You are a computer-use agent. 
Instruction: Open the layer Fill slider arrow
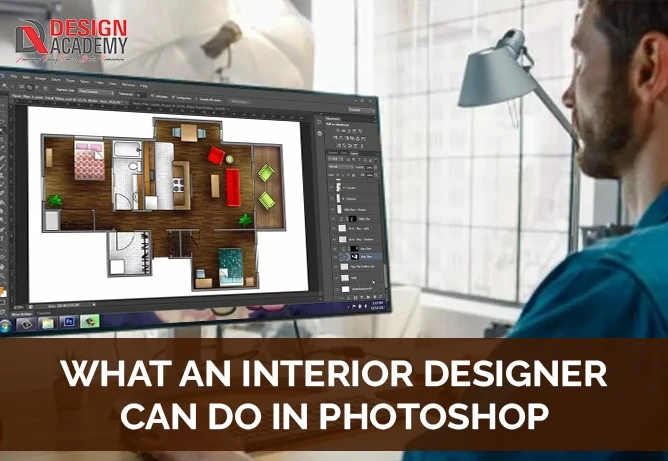pyautogui.click(x=376, y=175)
